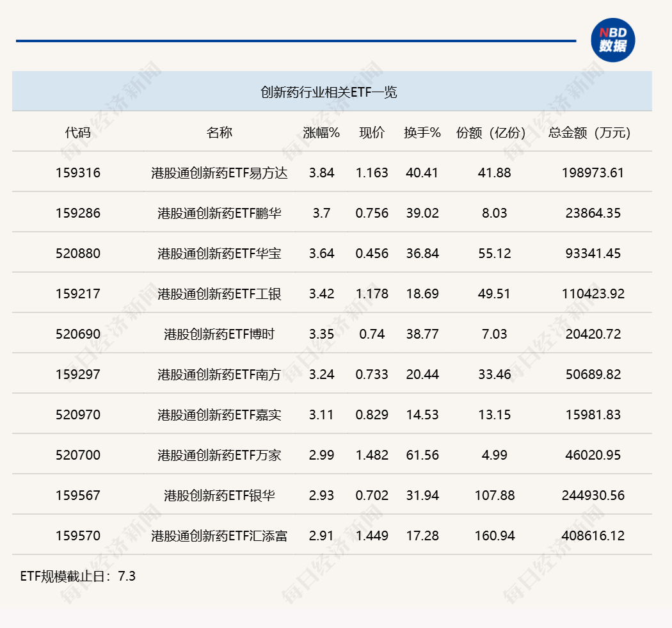This screenshot has height=628, width=672.
Task: Click total amount 23864.35
Action: coord(593,213)
